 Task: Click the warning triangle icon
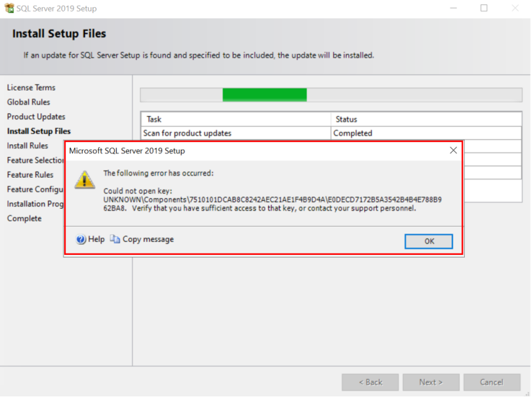(85, 180)
